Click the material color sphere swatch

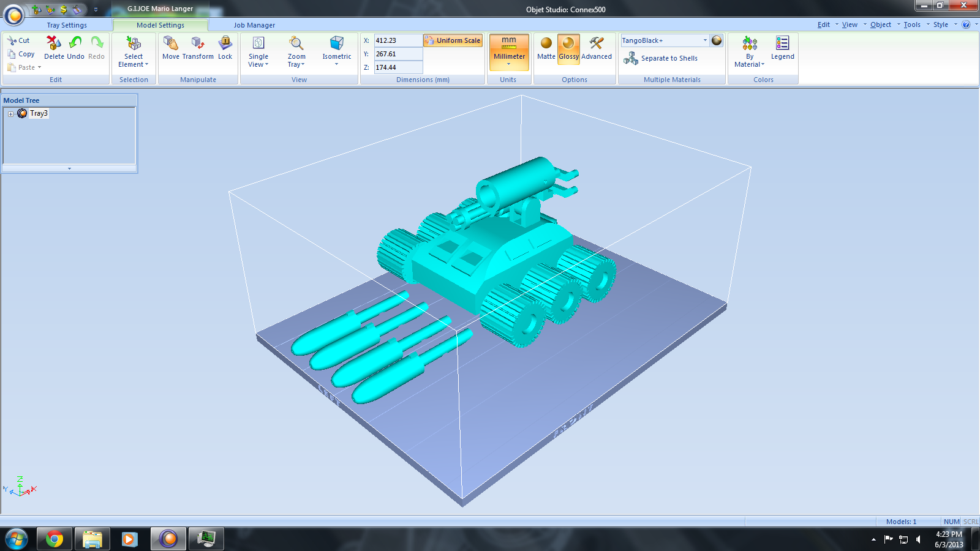tap(717, 40)
